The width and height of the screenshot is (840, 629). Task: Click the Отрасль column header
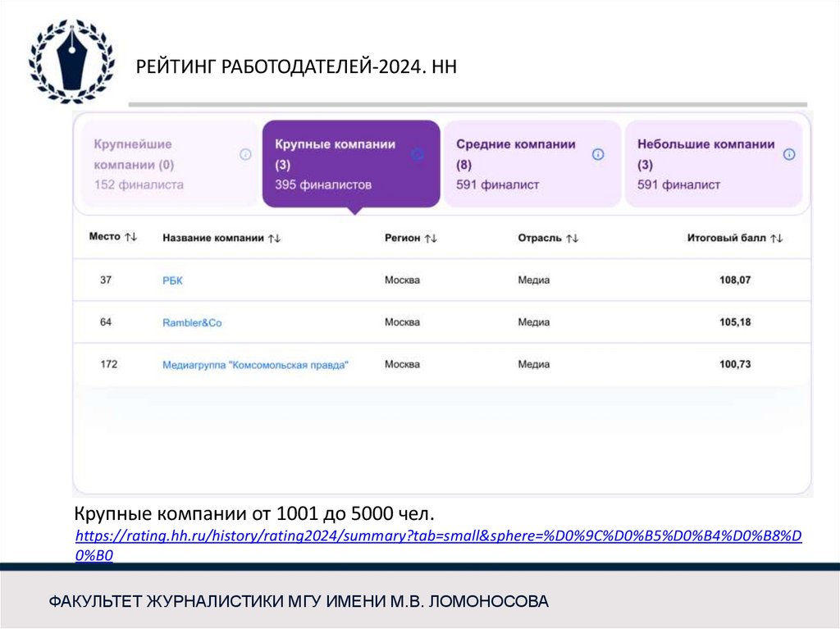tap(540, 238)
